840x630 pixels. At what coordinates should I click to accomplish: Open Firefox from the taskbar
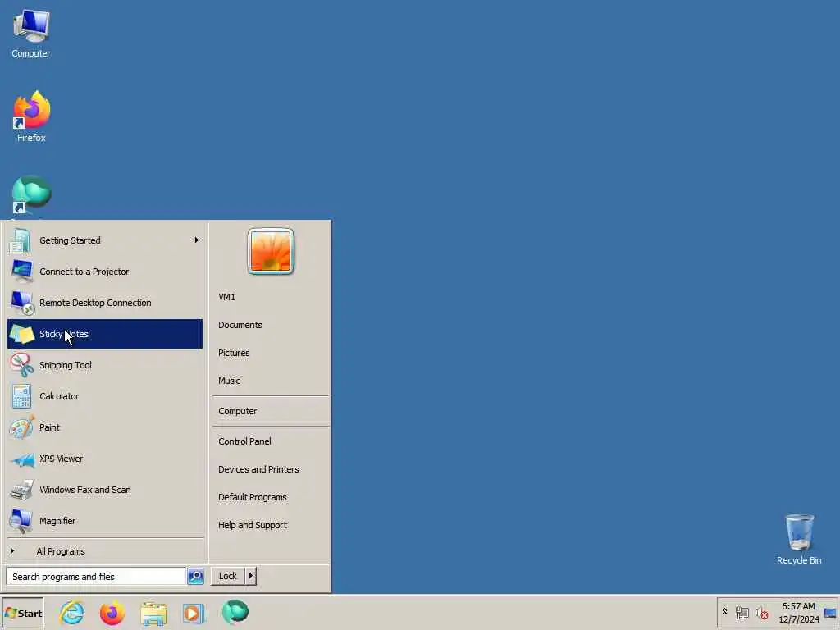(112, 613)
